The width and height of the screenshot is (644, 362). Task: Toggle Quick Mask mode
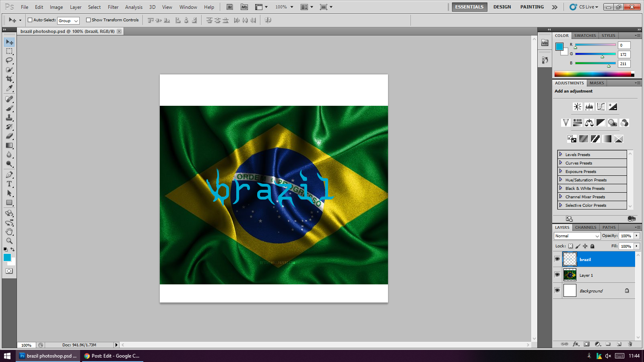[9, 271]
